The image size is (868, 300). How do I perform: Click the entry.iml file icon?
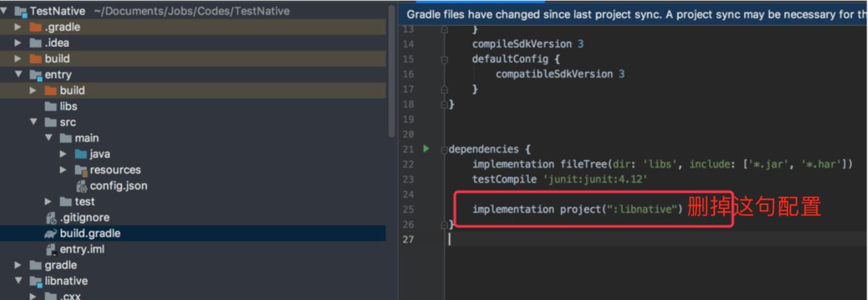tap(50, 250)
